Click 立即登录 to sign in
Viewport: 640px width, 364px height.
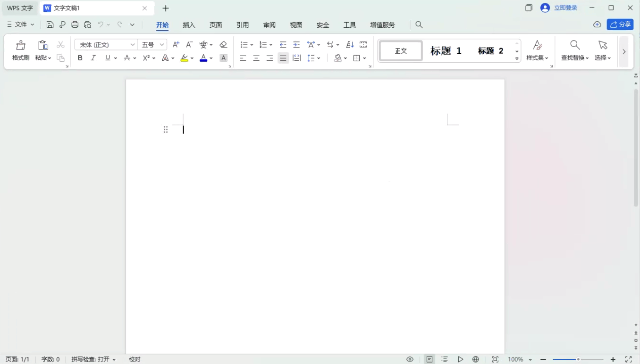(565, 8)
